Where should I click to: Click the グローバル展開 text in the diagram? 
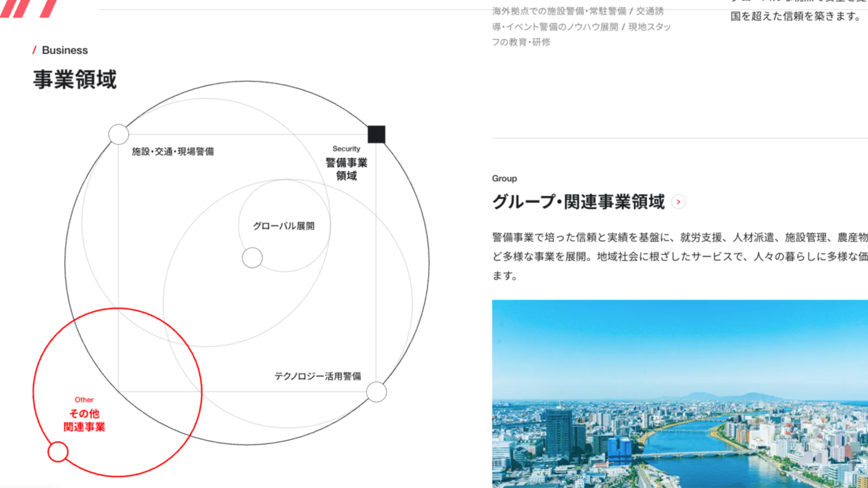284,225
